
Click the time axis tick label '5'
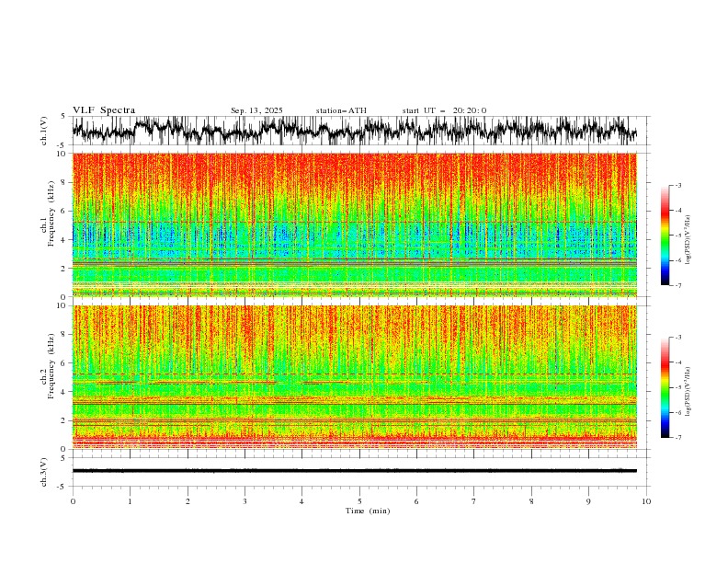coord(359,501)
